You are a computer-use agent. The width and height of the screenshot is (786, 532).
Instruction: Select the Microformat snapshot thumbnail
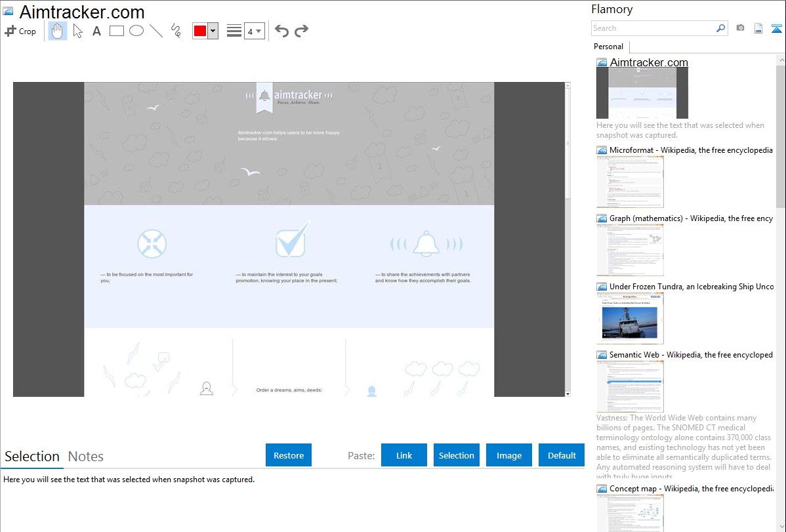pyautogui.click(x=630, y=182)
